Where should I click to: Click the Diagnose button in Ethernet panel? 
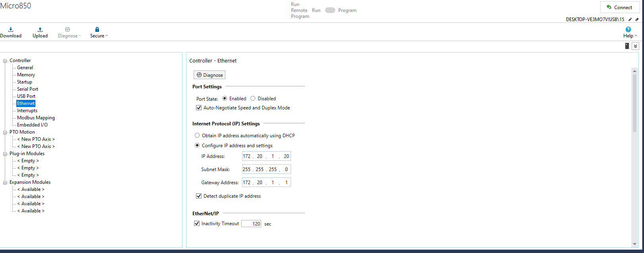[209, 75]
